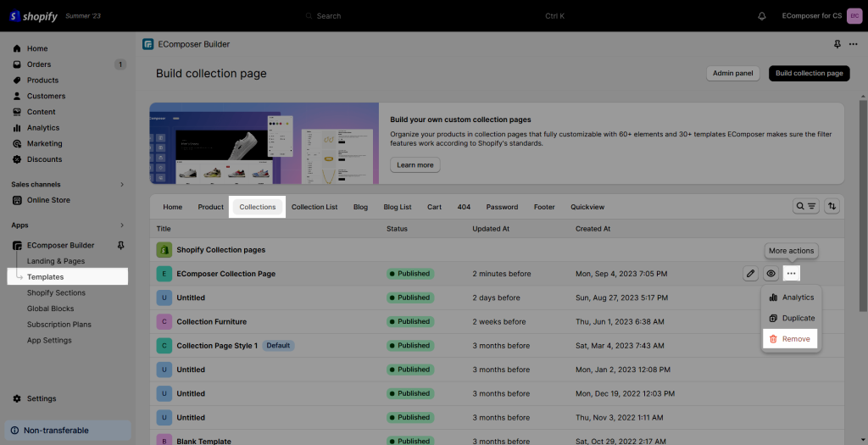Click the Products tag icon
The image size is (868, 445).
pyautogui.click(x=17, y=81)
